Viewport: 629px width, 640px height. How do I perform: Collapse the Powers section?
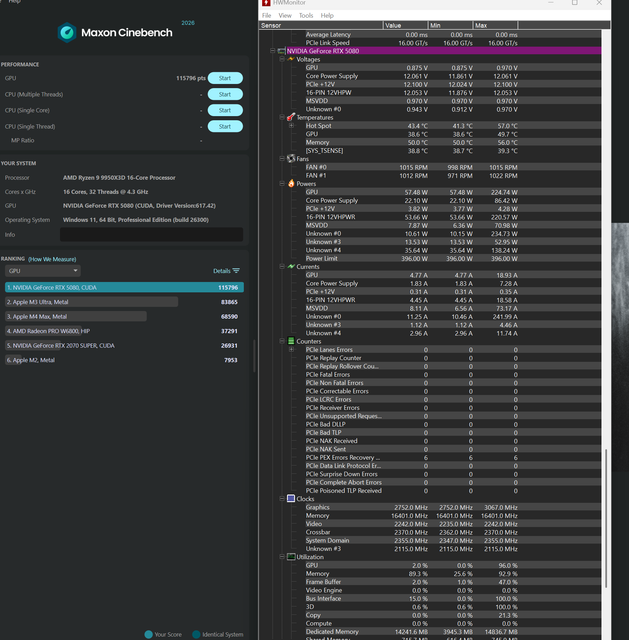(282, 183)
